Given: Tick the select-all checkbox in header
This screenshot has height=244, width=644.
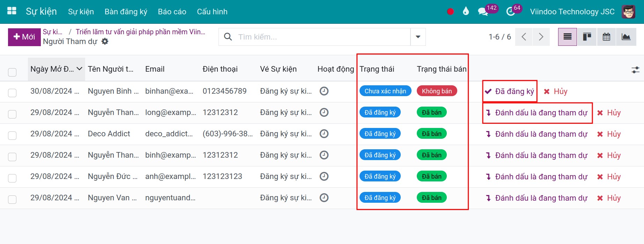Looking at the screenshot, I should coord(12,72).
